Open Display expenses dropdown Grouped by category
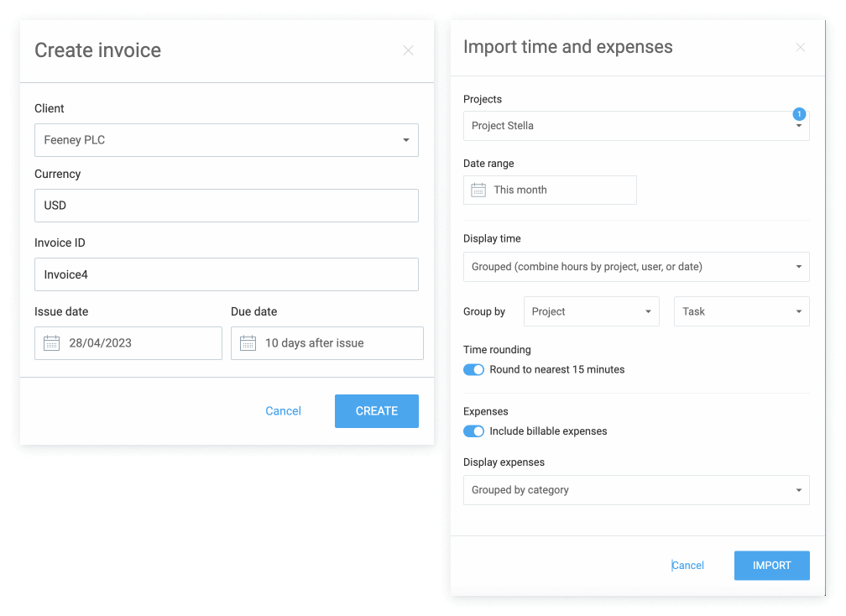Screen dimensions: 846x616 [636, 490]
